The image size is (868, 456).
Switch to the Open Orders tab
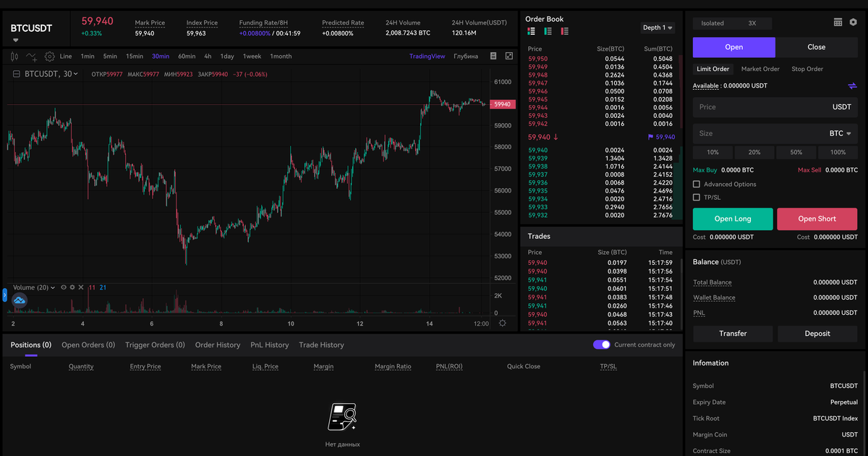click(88, 345)
